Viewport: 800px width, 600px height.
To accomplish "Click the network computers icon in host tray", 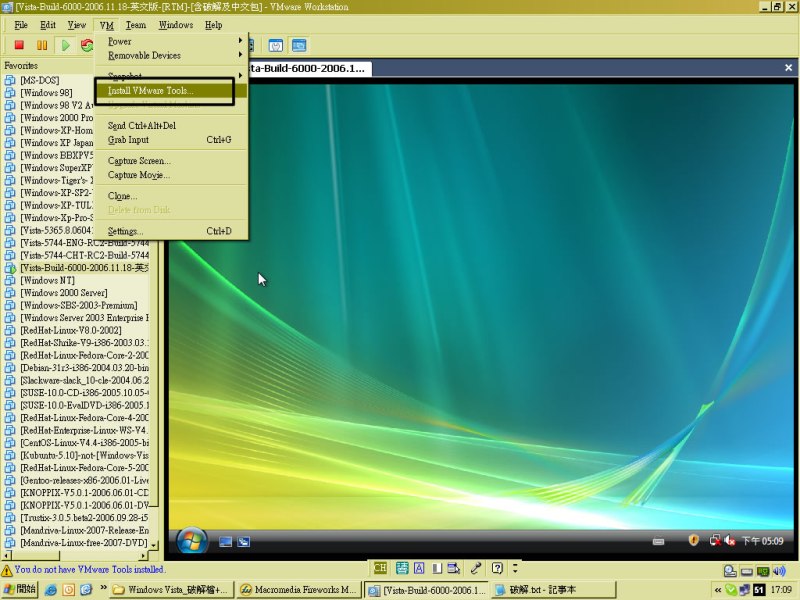I will pos(744,590).
